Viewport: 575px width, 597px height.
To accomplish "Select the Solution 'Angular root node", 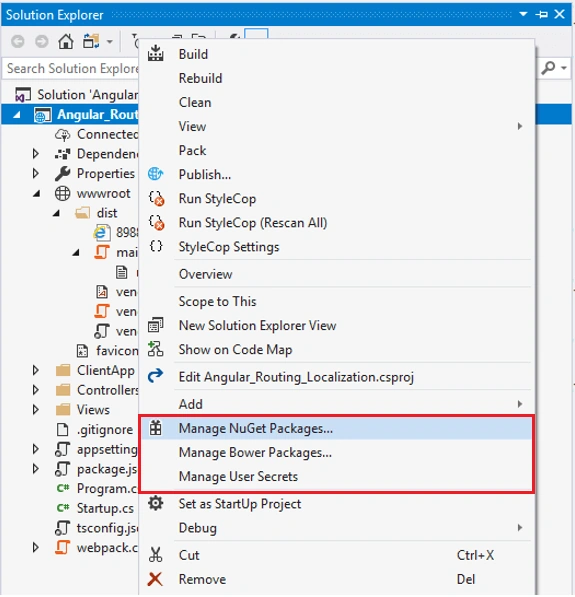I will [88, 94].
